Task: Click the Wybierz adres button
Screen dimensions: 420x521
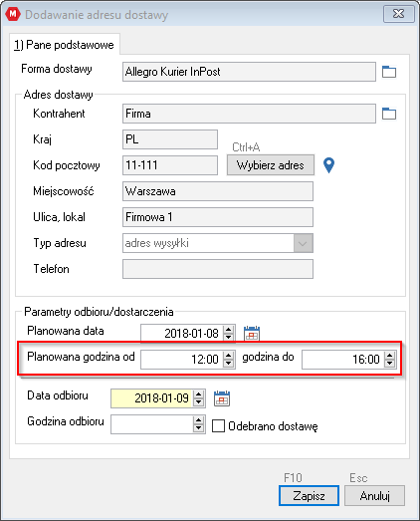Action: [271, 165]
